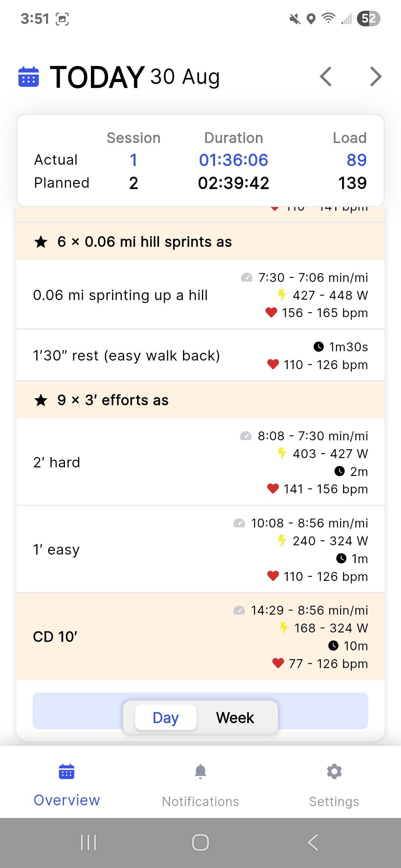Image resolution: width=401 pixels, height=868 pixels.
Task: Select the 2′ hard interval row
Action: (x=200, y=462)
